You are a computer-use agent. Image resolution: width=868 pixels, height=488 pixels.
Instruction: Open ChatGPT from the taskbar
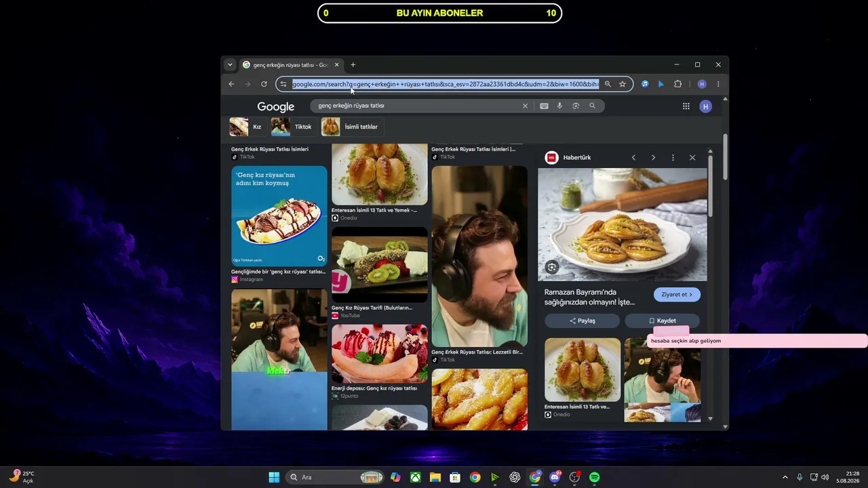coord(515,477)
